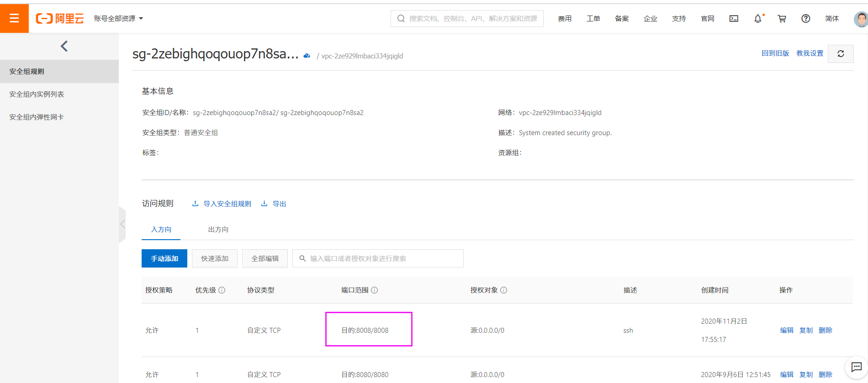This screenshot has height=383, width=868.
Task: Search docs, console, APIs and resources
Action: (467, 19)
